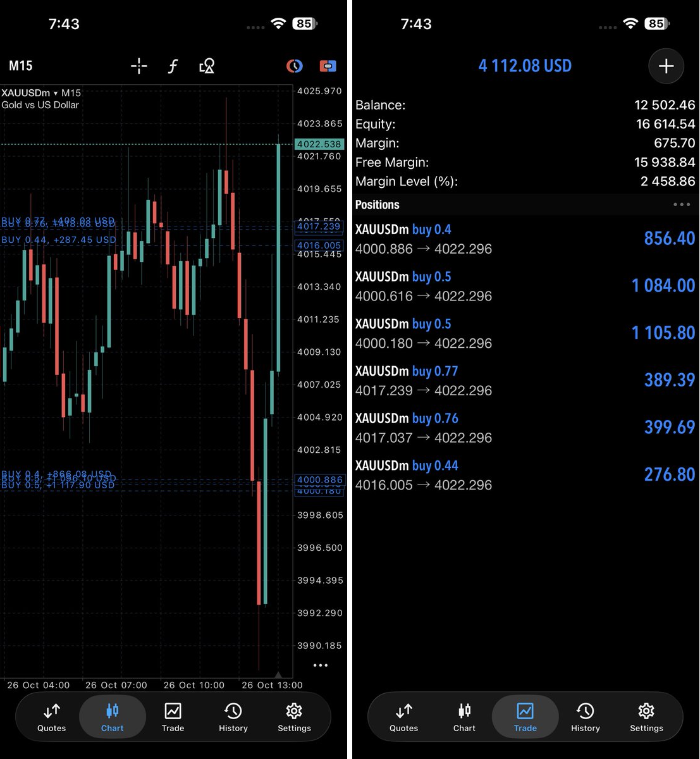Tap the profit value 399.69
Image resolution: width=700 pixels, height=759 pixels.
[670, 428]
